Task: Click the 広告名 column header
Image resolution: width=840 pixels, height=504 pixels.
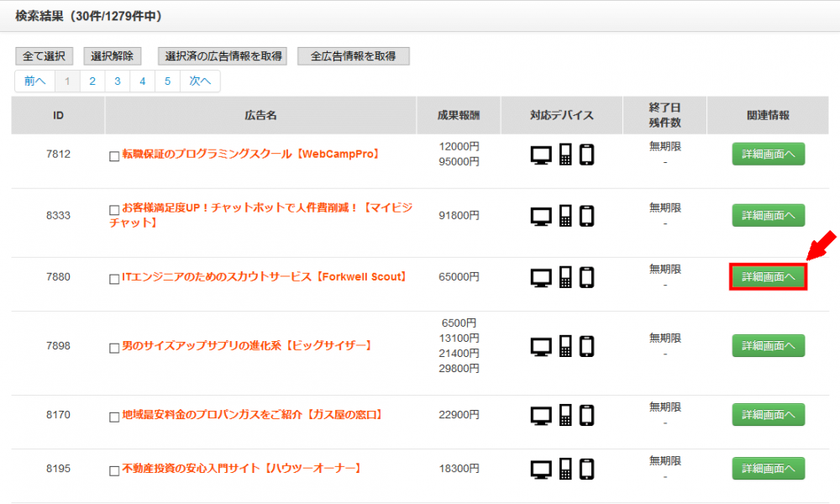Action: 261,115
